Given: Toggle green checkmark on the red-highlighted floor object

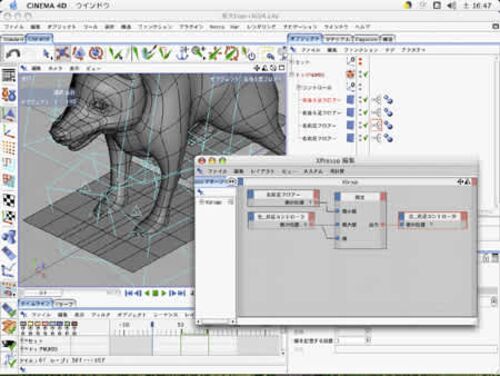Looking at the screenshot, I should click(366, 99).
